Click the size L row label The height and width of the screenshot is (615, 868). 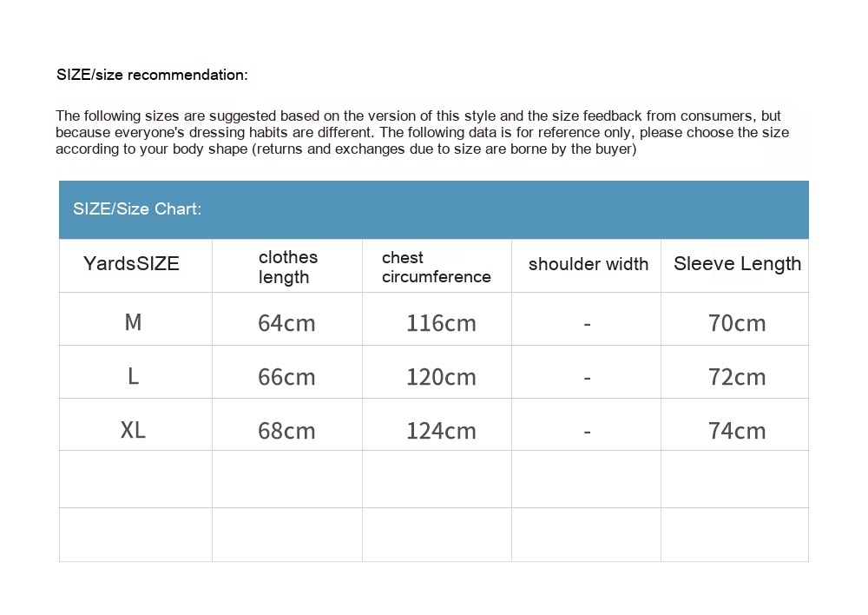coord(133,376)
